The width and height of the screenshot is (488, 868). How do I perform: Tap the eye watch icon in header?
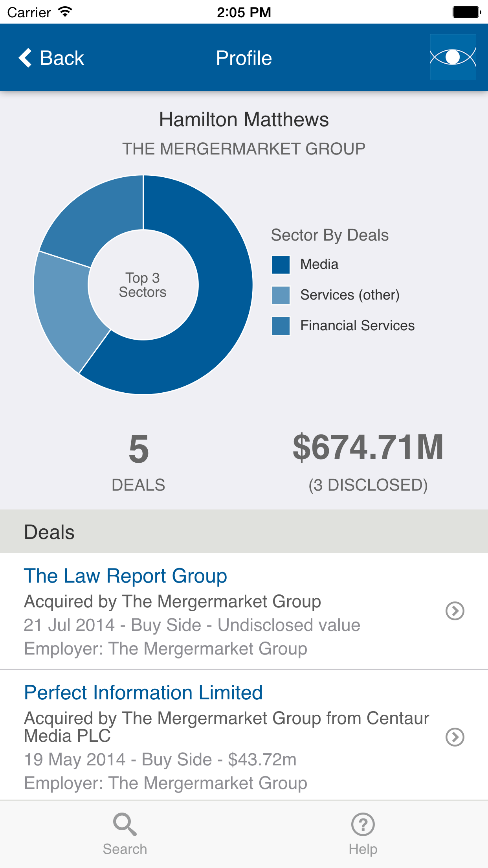click(x=453, y=57)
